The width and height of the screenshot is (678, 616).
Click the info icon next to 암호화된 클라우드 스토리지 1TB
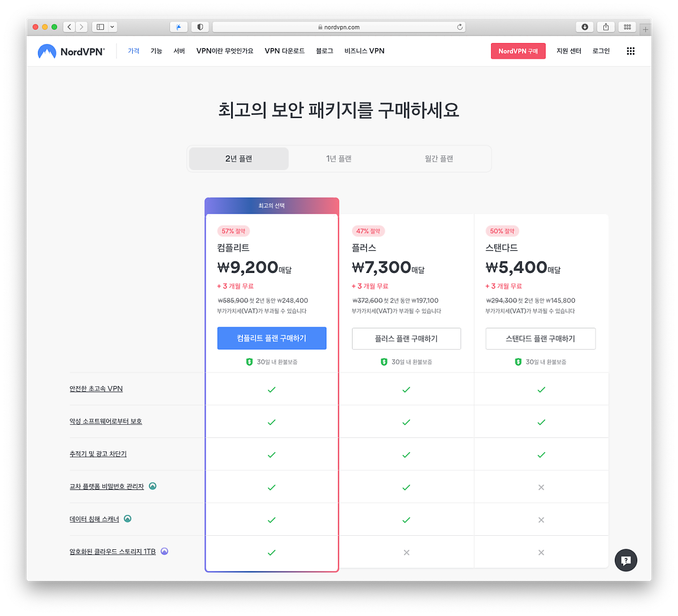[x=164, y=552]
